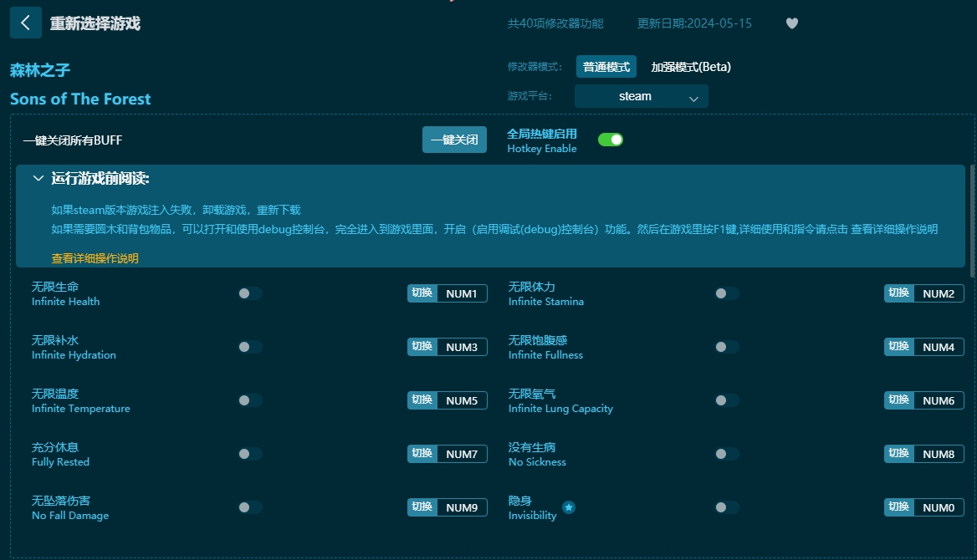
Task: Toggle the Hotkey Enable switch
Action: tap(610, 140)
